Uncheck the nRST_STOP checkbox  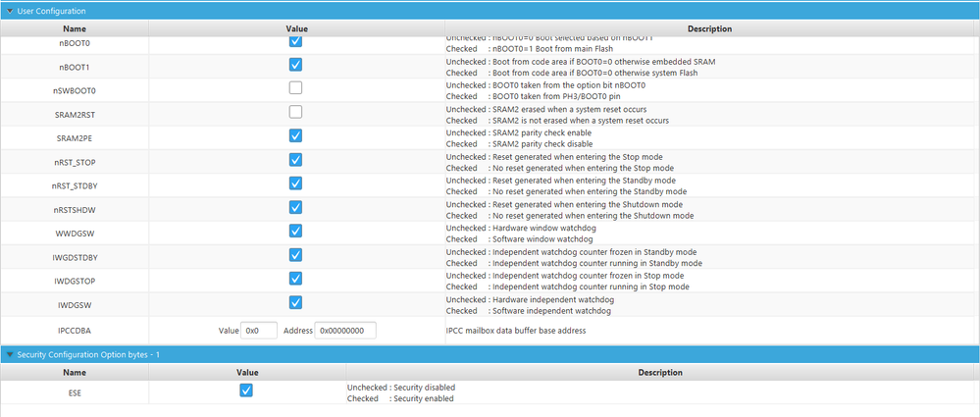[x=295, y=159]
